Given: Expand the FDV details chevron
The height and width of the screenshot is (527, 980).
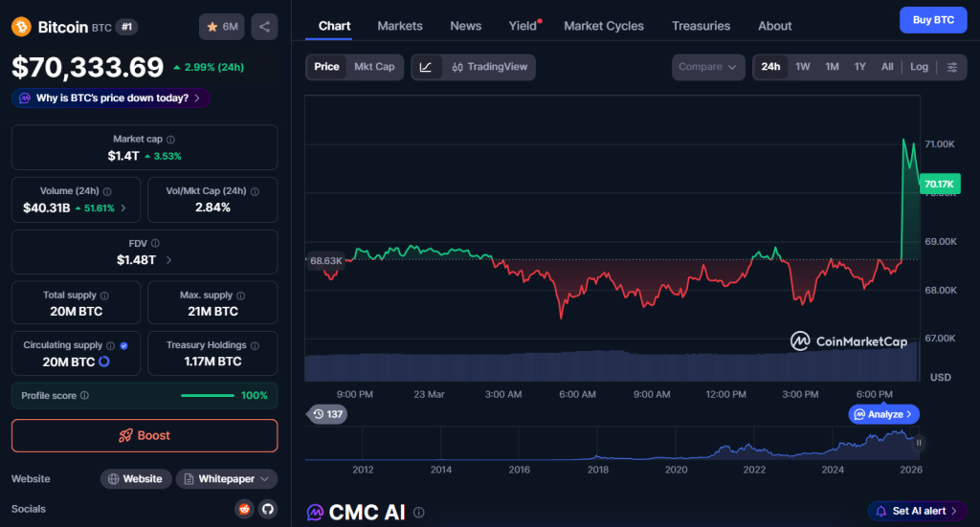Looking at the screenshot, I should click(x=169, y=260).
